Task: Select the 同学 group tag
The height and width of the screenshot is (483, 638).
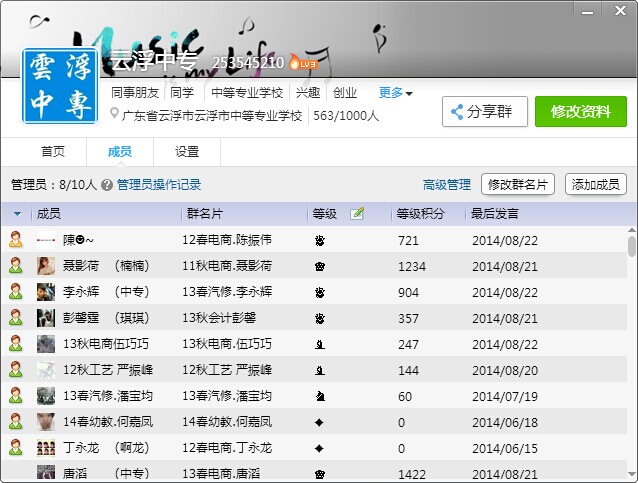Action: click(182, 93)
